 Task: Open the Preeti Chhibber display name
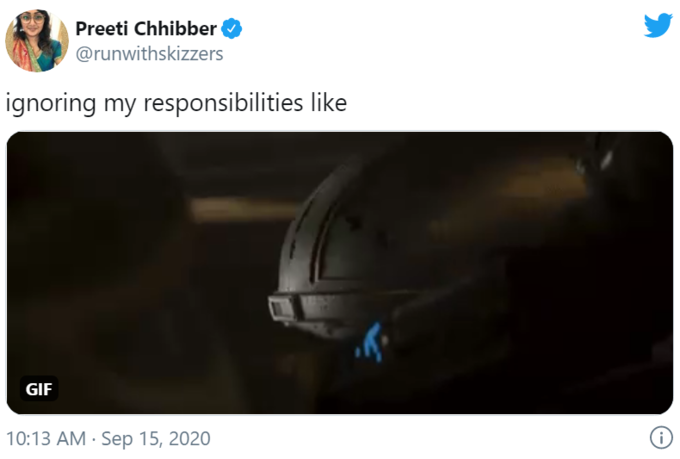click(x=146, y=29)
